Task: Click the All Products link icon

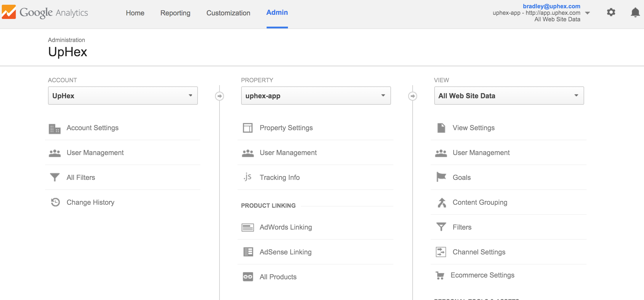Action: click(248, 277)
